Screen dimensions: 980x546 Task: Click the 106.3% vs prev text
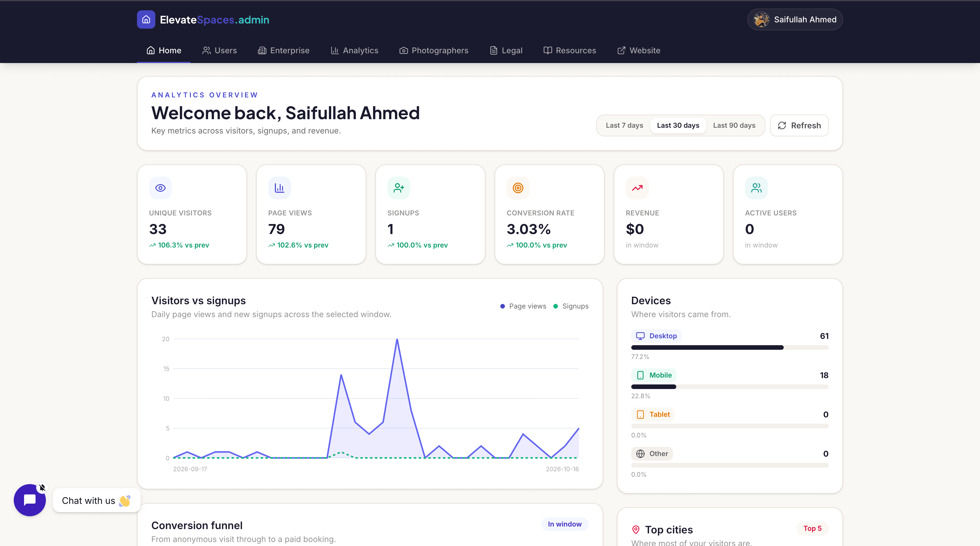(183, 245)
